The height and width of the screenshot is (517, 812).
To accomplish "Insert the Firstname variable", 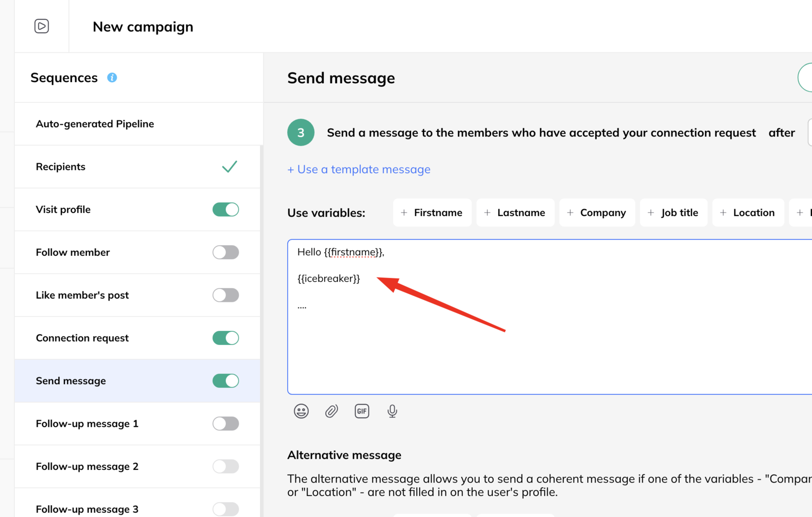I will 432,213.
